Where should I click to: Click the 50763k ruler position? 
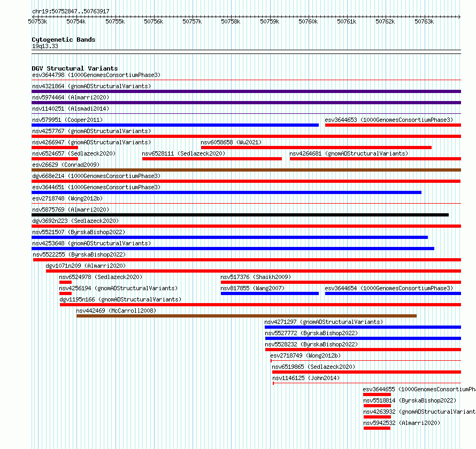click(x=424, y=21)
